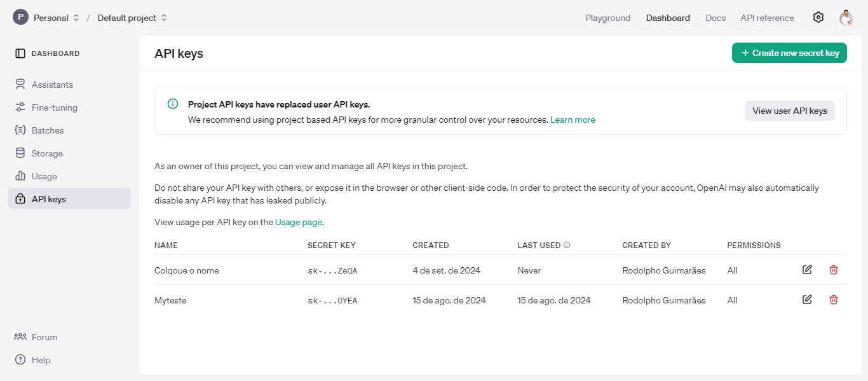The width and height of the screenshot is (868, 381).
Task: Click the 'Colqoue o nome' key name
Action: (186, 270)
